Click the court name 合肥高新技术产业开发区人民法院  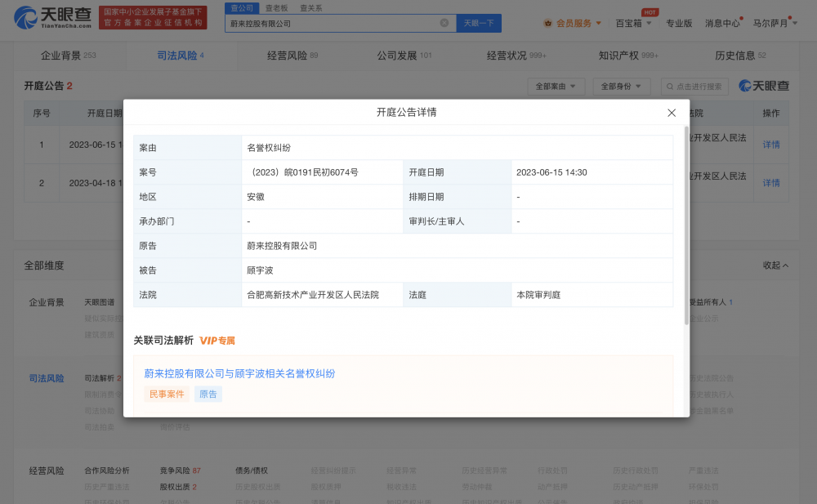coord(313,295)
